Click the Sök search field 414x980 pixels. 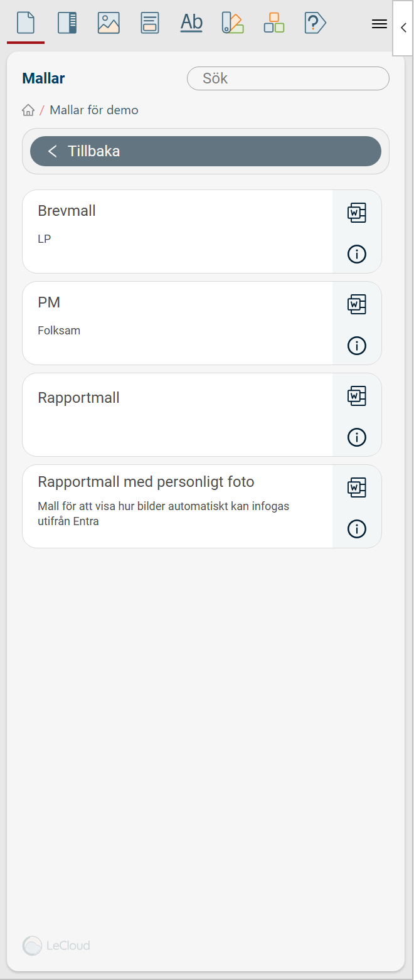[288, 78]
